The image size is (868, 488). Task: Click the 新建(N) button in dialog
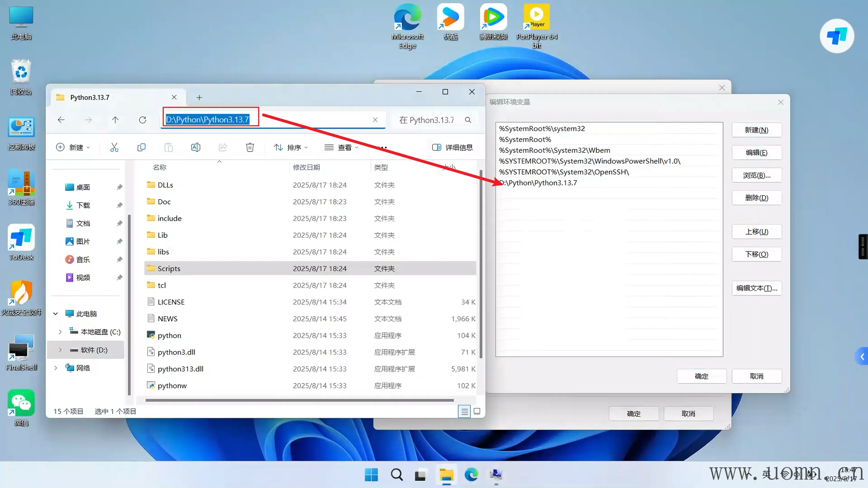[x=756, y=130]
